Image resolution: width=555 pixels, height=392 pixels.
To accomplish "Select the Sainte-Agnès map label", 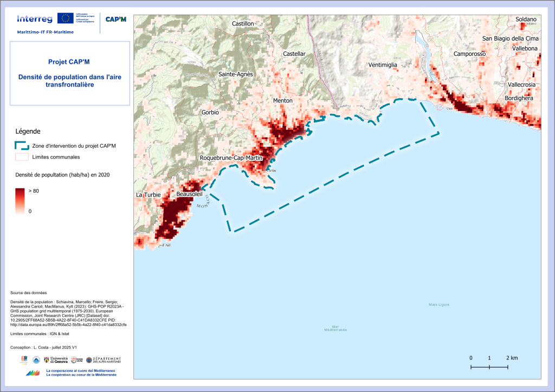I will pyautogui.click(x=236, y=74).
